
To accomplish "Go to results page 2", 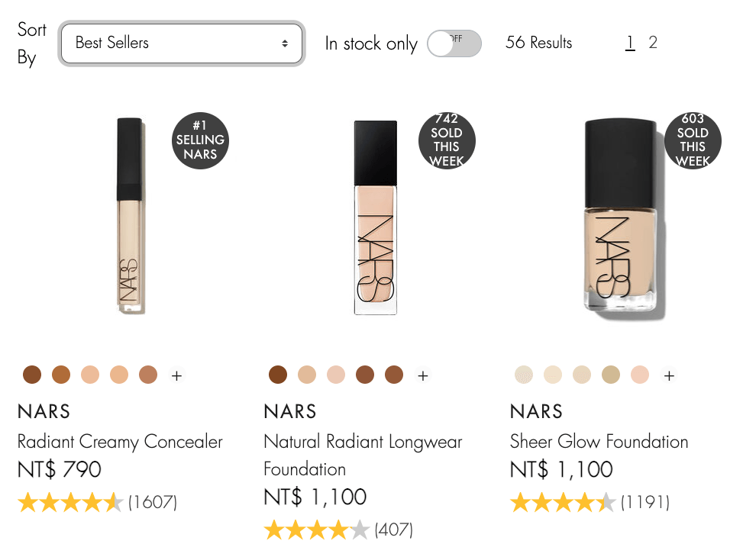I will (653, 43).
